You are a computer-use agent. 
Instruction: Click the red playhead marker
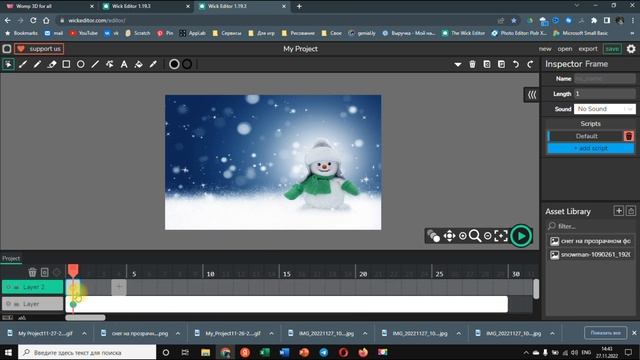click(73, 270)
